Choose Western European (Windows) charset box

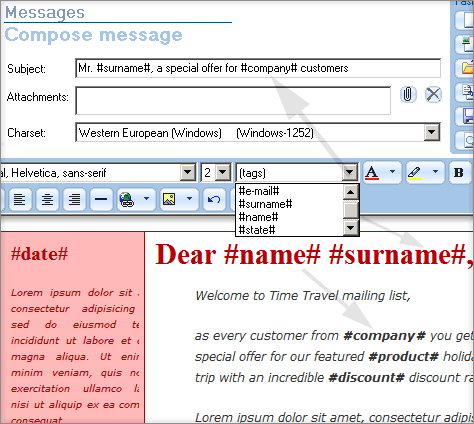(258, 132)
